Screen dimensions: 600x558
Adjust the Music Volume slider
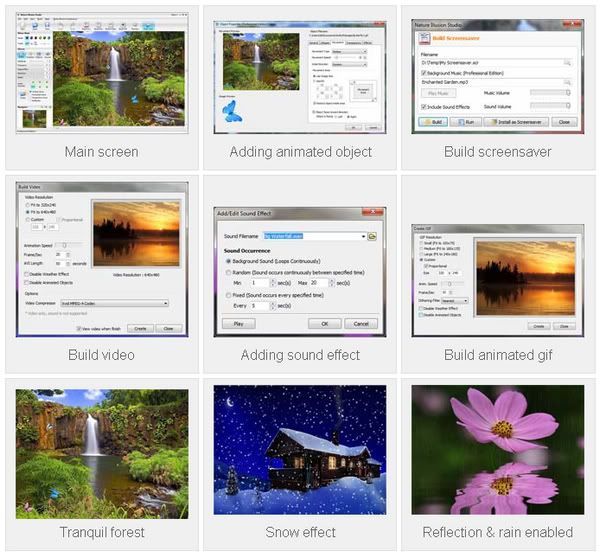click(x=550, y=93)
